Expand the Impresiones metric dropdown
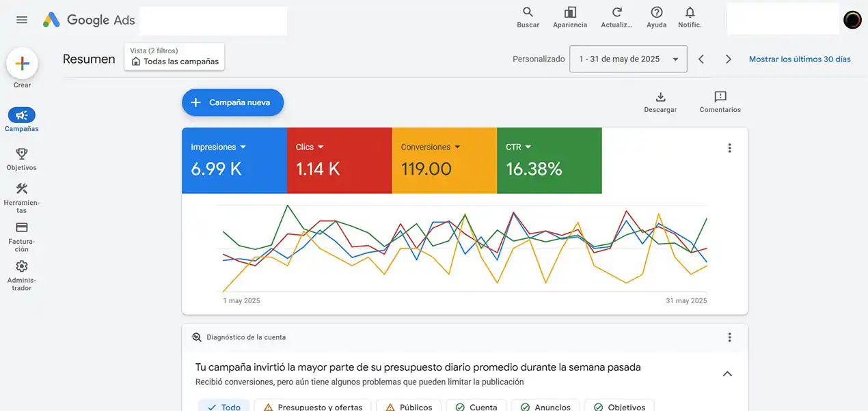Image resolution: width=868 pixels, height=411 pixels. click(243, 147)
